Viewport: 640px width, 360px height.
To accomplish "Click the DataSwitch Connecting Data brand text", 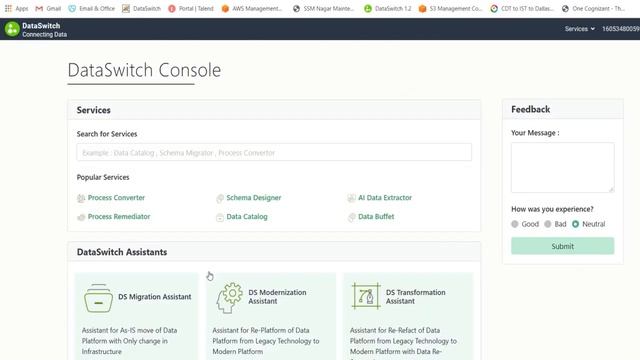I will [x=44, y=30].
